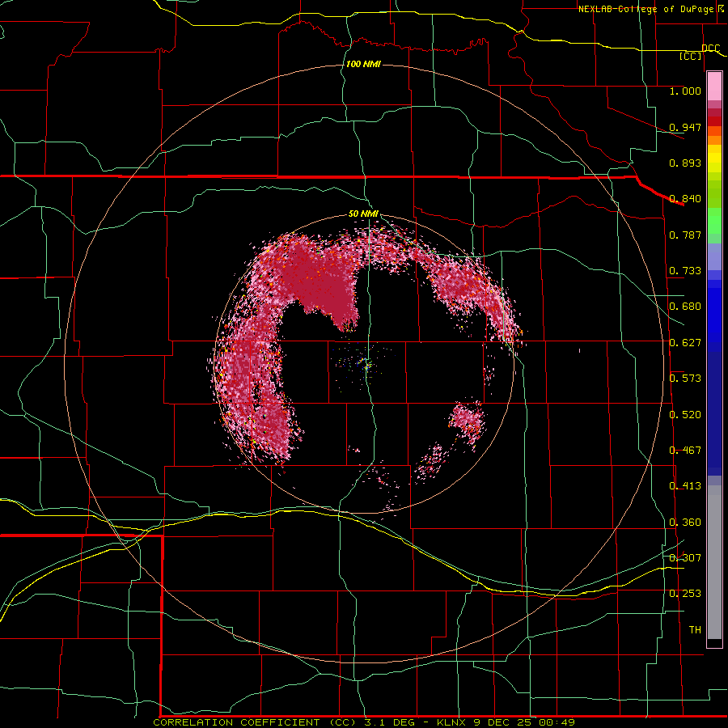
Task: Pick the gray bottom segment of the color bar
Action: [x=714, y=562]
